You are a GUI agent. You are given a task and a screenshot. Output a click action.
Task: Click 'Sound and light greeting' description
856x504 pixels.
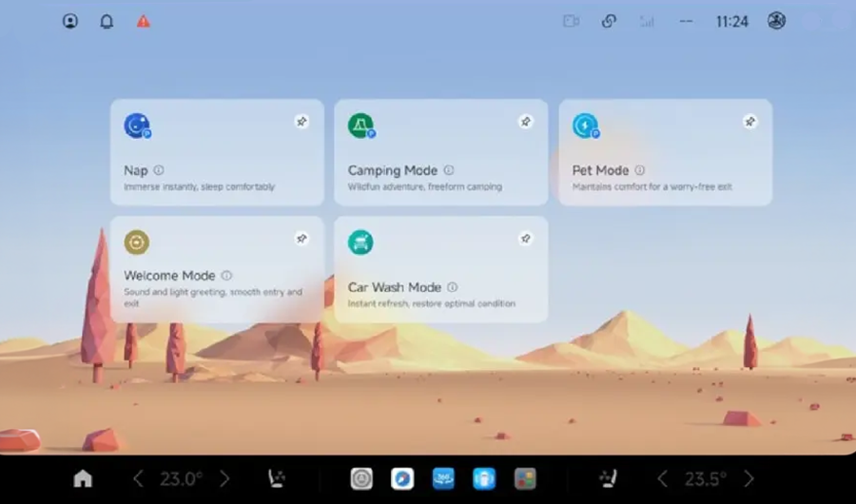pos(213,298)
